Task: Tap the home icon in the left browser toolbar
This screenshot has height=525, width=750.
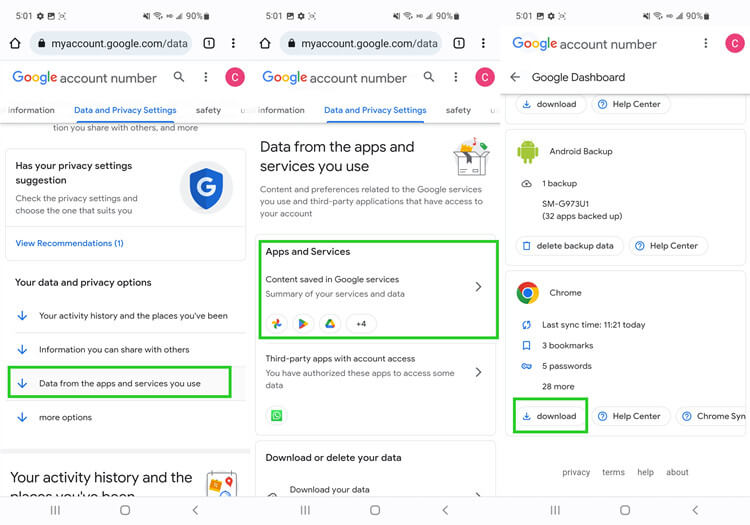Action: click(x=15, y=44)
